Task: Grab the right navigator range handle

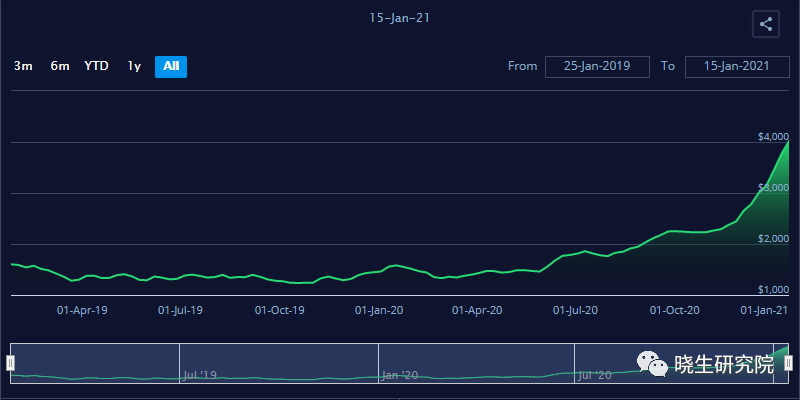Action: (788, 363)
